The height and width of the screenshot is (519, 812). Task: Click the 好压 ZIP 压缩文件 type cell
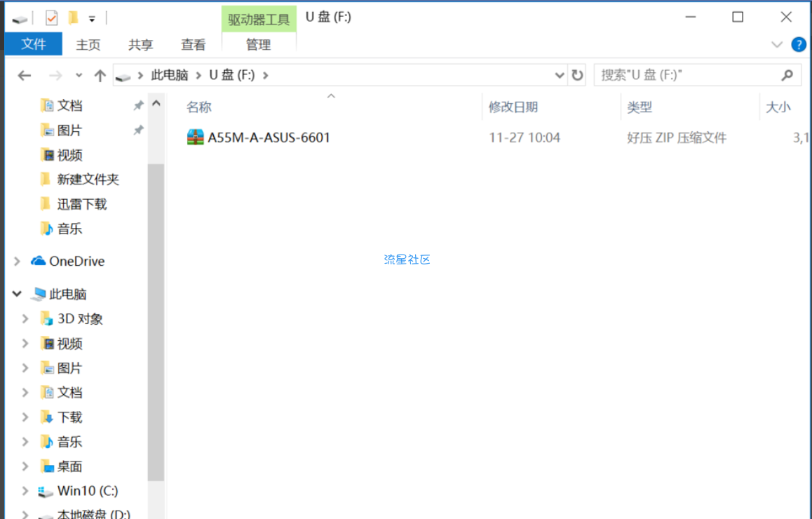tap(677, 137)
